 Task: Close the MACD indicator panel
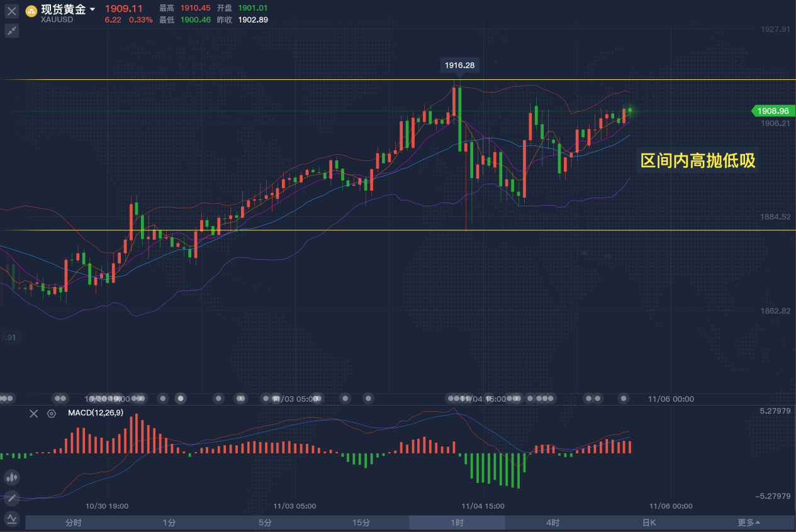coord(34,413)
